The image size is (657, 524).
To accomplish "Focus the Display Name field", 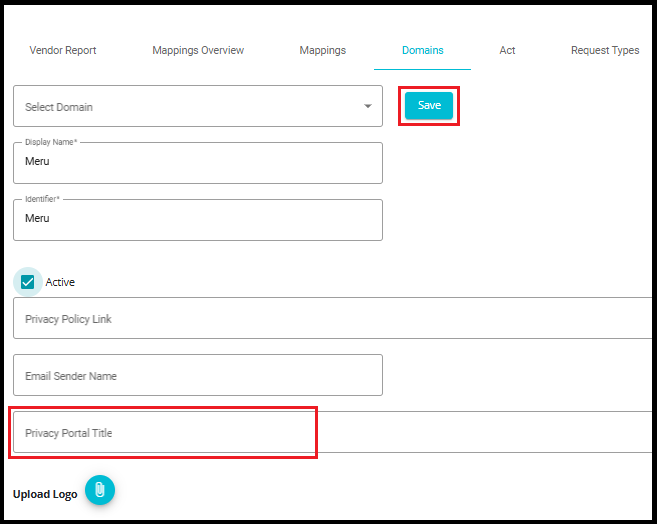I will coord(198,163).
